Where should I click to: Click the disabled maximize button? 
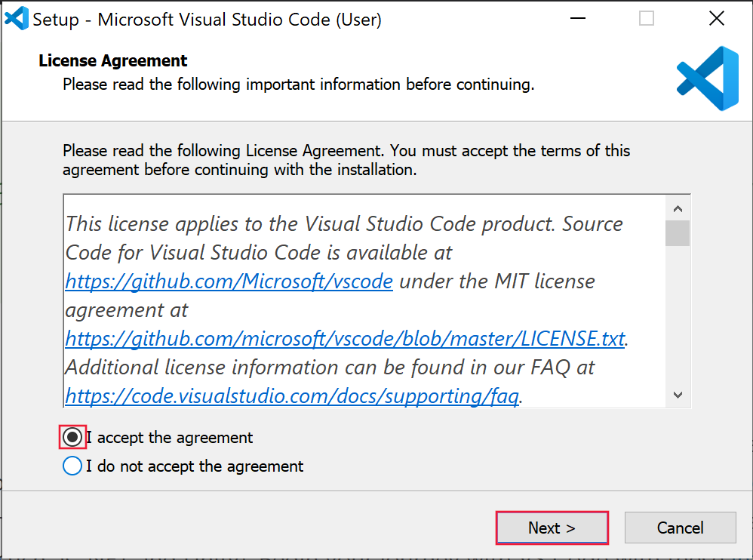point(647,19)
